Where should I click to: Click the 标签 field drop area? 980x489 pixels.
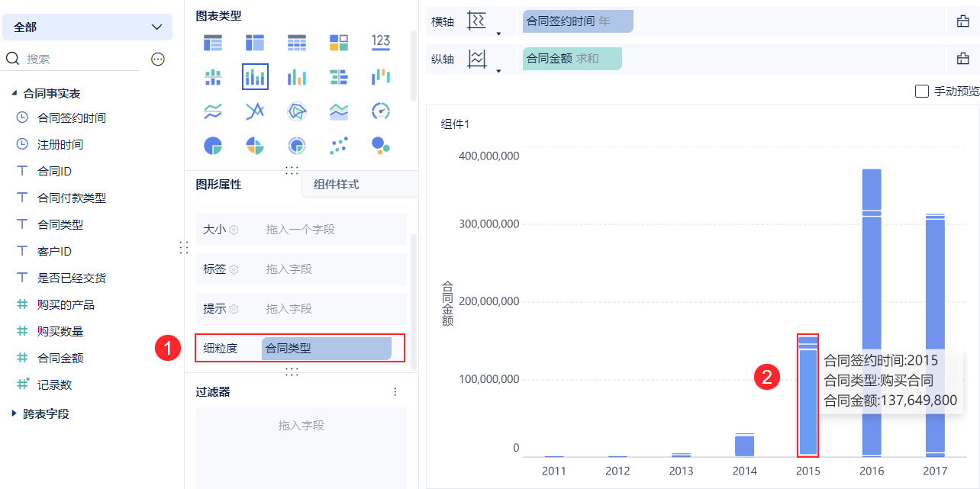[x=333, y=269]
